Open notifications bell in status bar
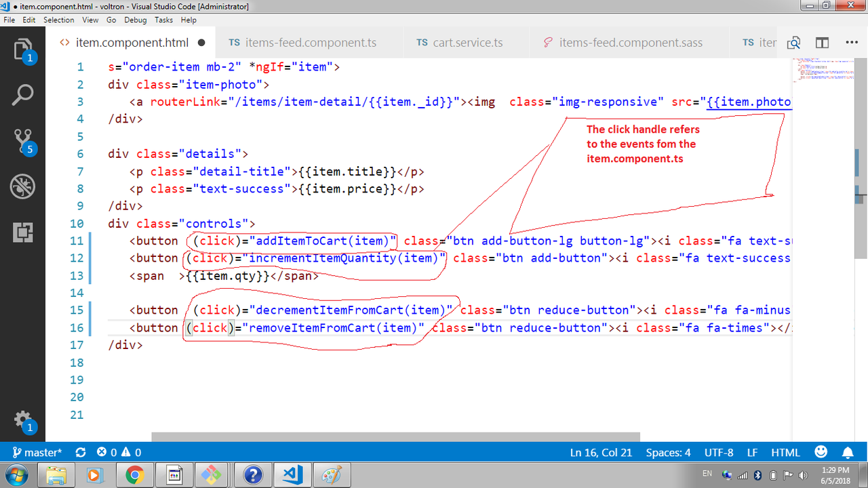 848,452
